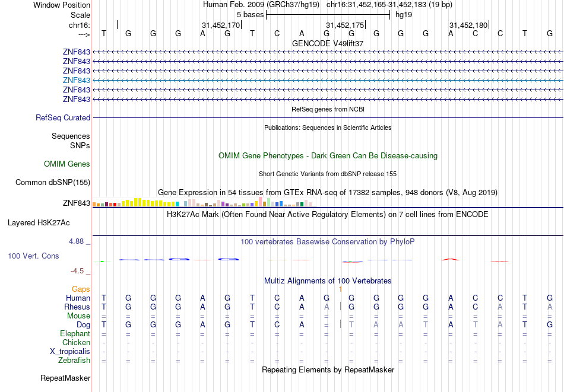Click the light-blue ZNF843 transcript arrow line

tap(328, 80)
